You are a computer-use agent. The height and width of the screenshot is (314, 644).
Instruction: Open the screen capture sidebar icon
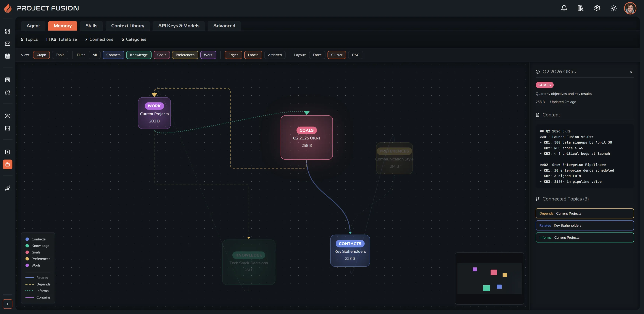[x=8, y=116]
